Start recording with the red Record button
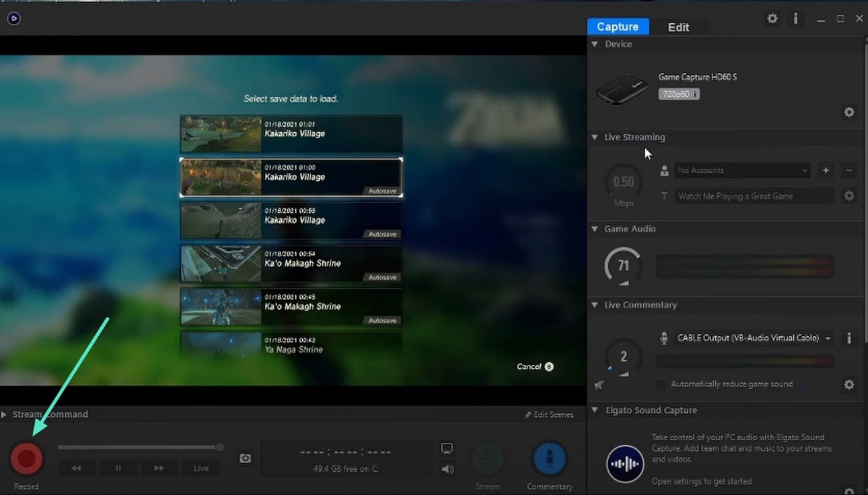 (27, 458)
